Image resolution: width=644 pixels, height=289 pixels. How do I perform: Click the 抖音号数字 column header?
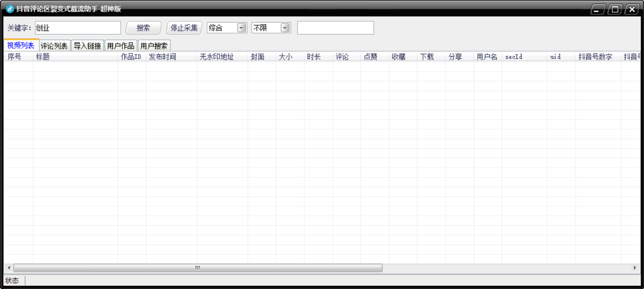tap(598, 57)
